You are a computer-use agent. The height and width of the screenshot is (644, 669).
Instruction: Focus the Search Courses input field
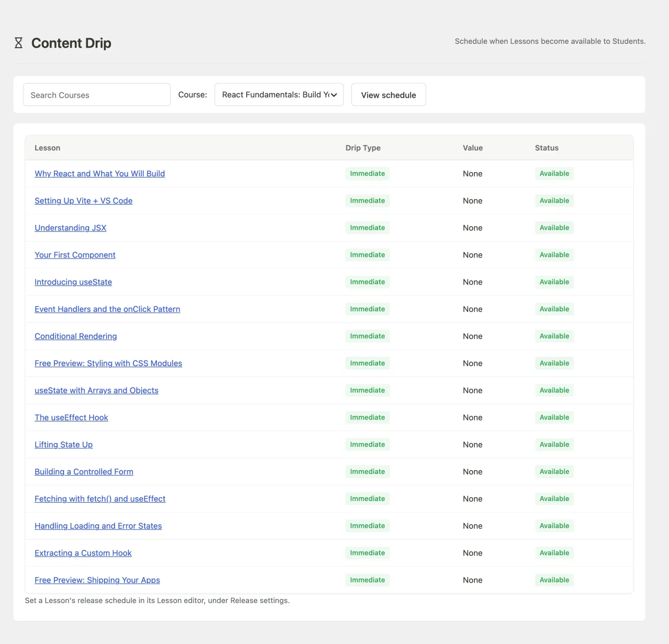(x=97, y=95)
